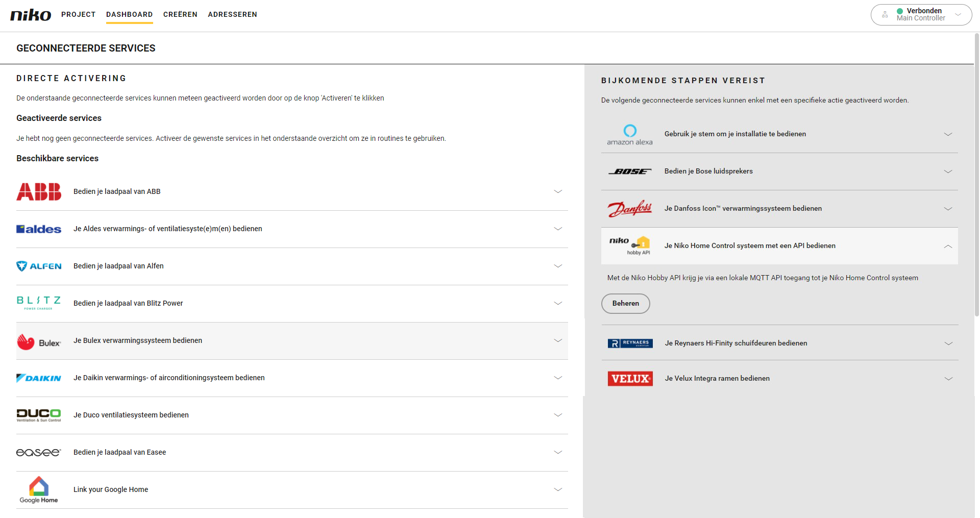Click the Alfen logo
The height and width of the screenshot is (518, 980).
pyautogui.click(x=39, y=266)
